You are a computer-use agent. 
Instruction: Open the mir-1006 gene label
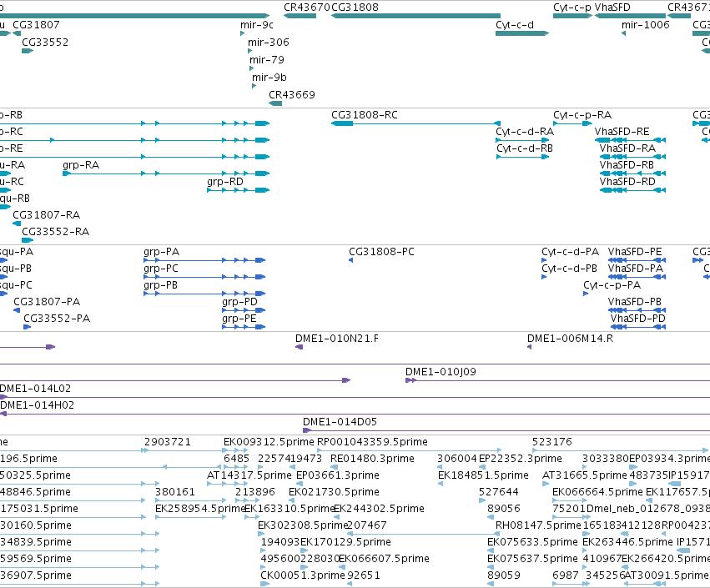[x=646, y=25]
